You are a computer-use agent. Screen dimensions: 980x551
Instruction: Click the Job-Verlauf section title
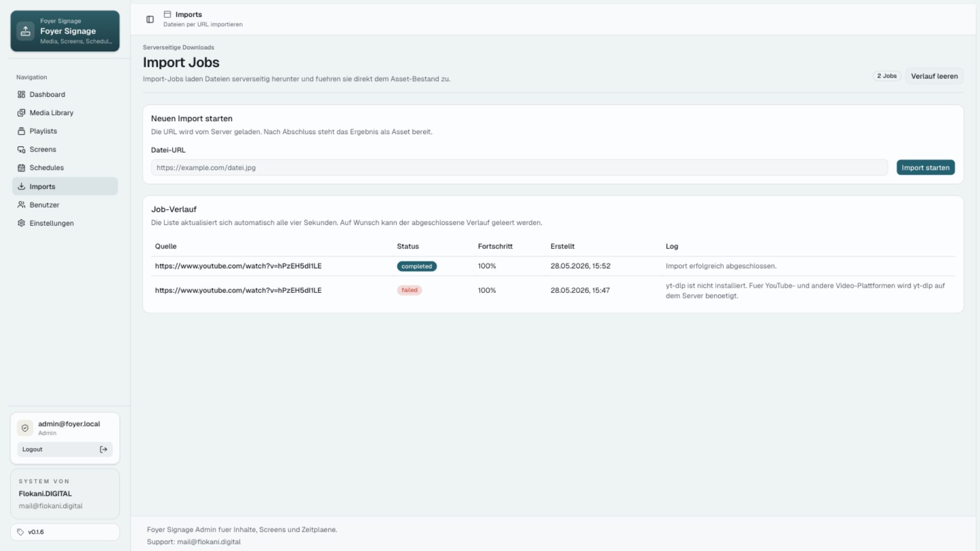click(x=174, y=209)
